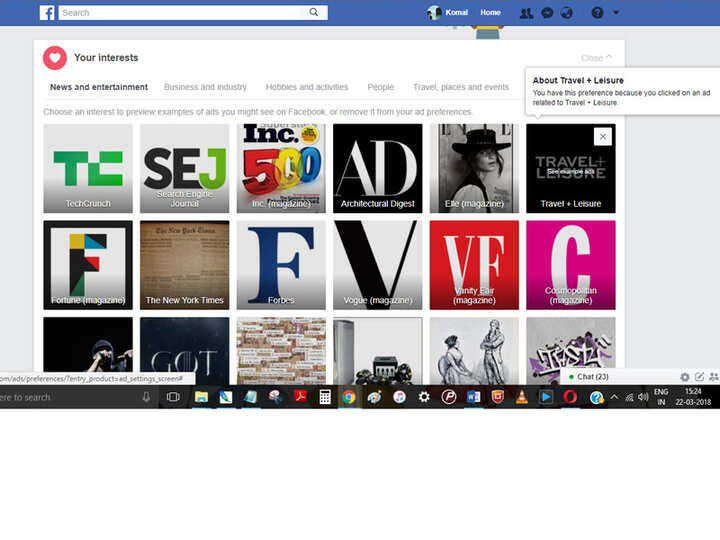The image size is (720, 540).
Task: Select the Elle (magazine) tile
Action: pyautogui.click(x=474, y=169)
